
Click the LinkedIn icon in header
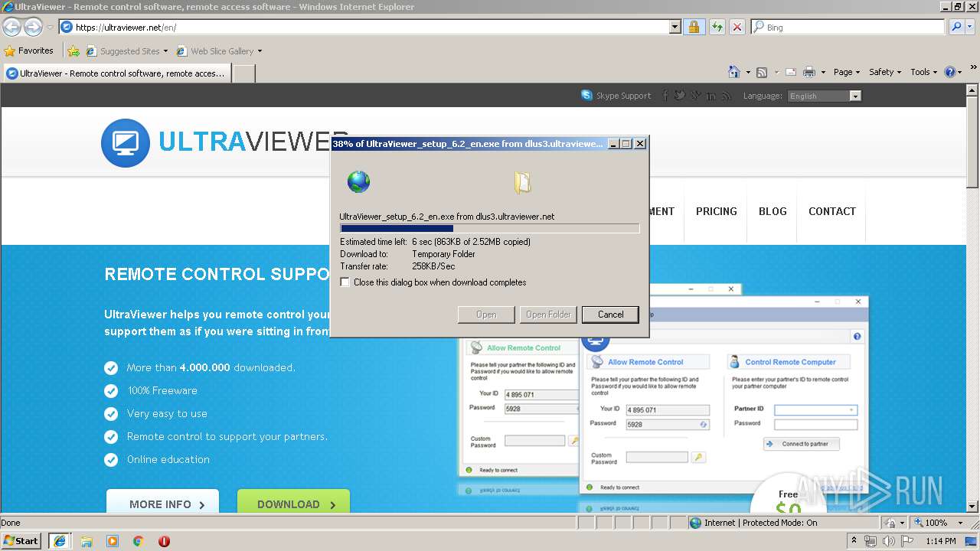pyautogui.click(x=711, y=96)
